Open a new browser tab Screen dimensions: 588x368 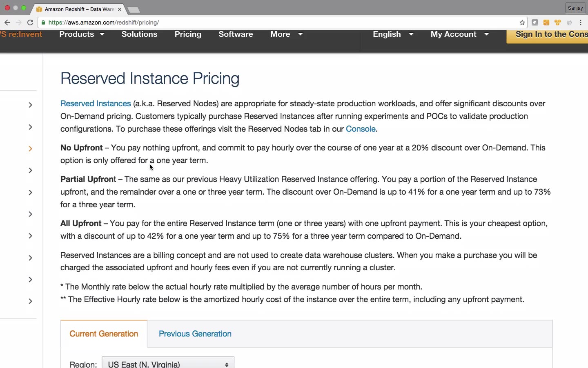[x=134, y=9]
